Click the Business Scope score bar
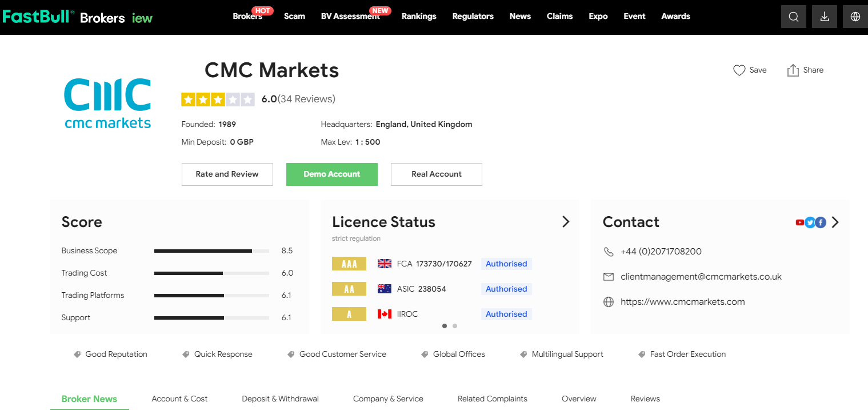 point(211,251)
